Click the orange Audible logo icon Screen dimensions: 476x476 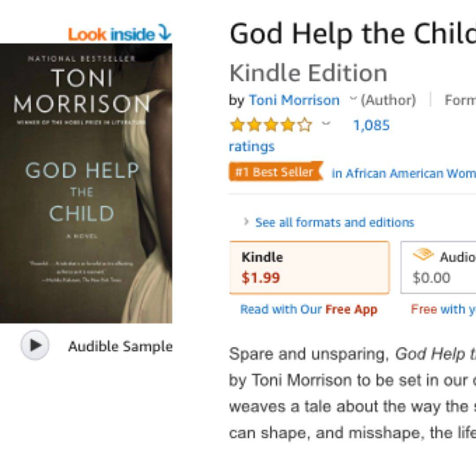[x=423, y=255]
